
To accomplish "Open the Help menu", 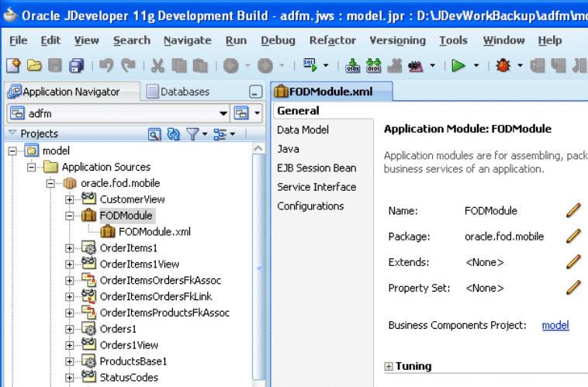I will 550,40.
